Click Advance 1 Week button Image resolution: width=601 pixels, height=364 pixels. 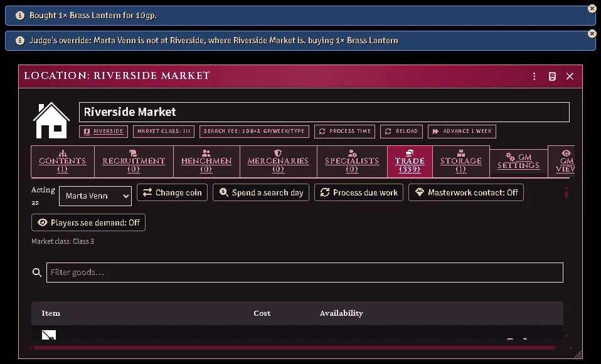462,132
